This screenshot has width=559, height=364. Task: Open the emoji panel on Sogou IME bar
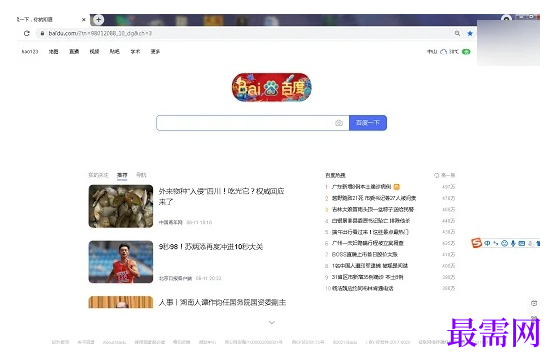(504, 243)
